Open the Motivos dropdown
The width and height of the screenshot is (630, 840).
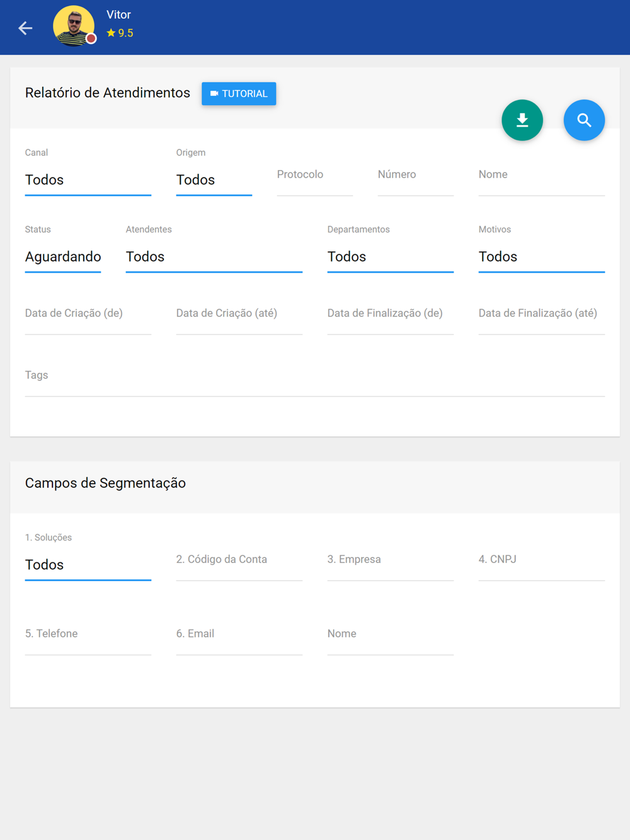[x=541, y=257]
